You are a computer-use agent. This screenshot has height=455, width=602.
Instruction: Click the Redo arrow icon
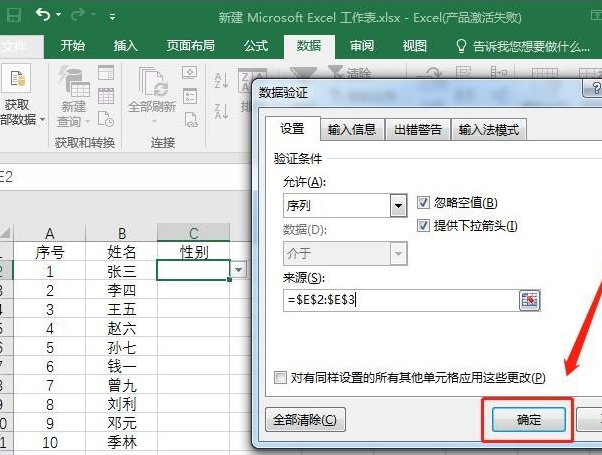tap(78, 15)
